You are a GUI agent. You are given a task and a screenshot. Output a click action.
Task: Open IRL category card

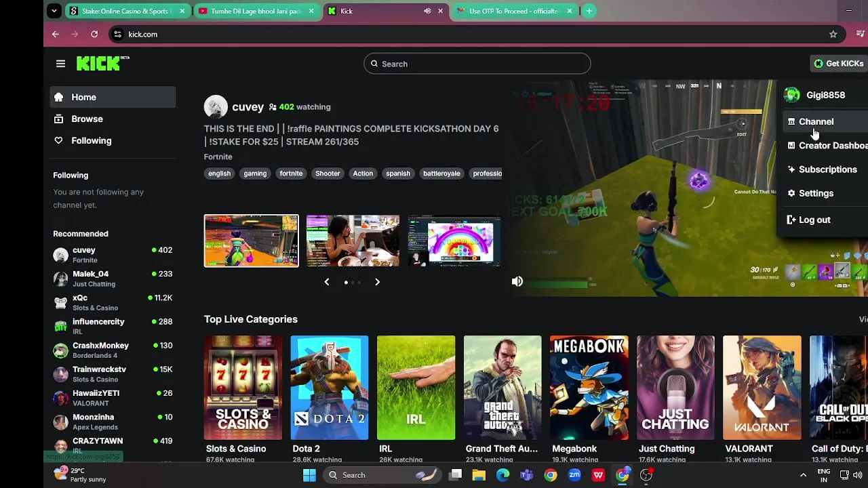[416, 388]
